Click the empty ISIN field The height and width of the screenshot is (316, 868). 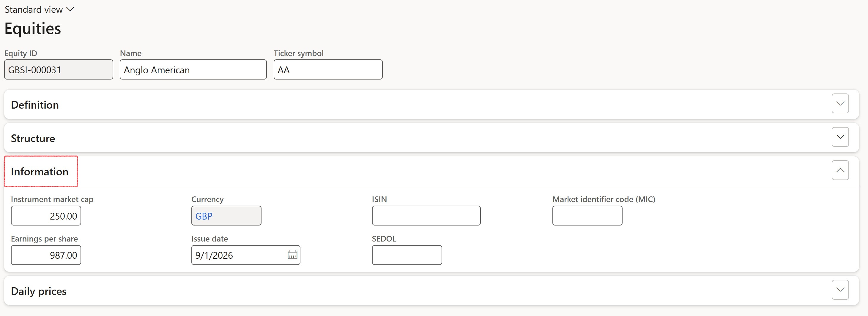click(x=426, y=216)
